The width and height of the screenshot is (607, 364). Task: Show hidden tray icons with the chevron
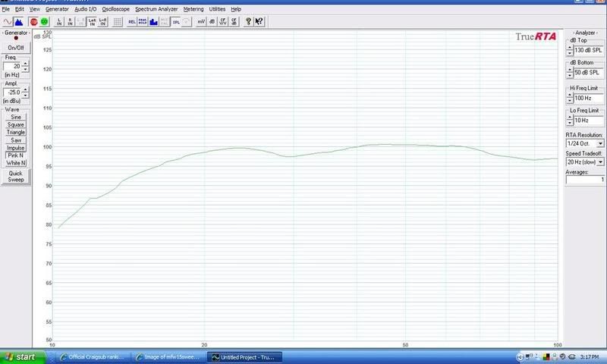520,357
